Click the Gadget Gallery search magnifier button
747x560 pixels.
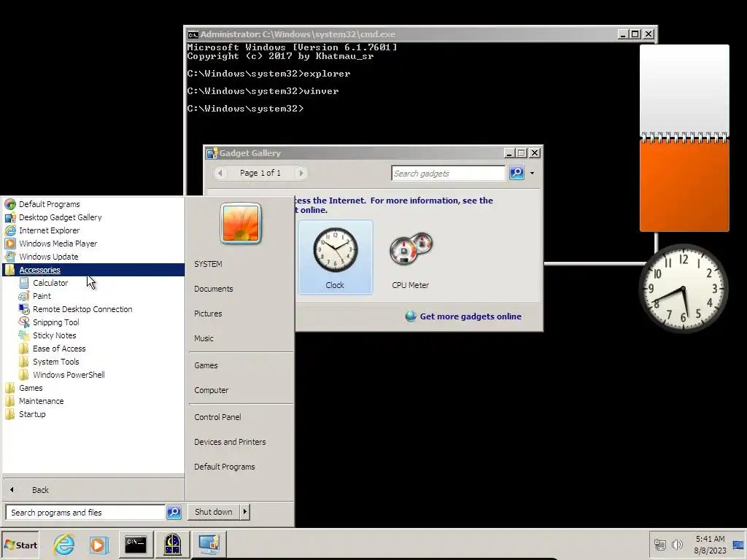tap(517, 173)
